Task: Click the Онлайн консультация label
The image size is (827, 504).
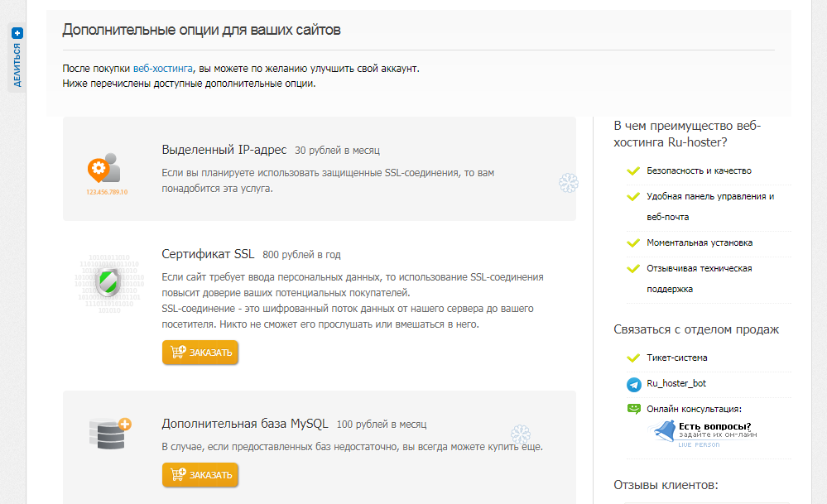Action: [694, 409]
